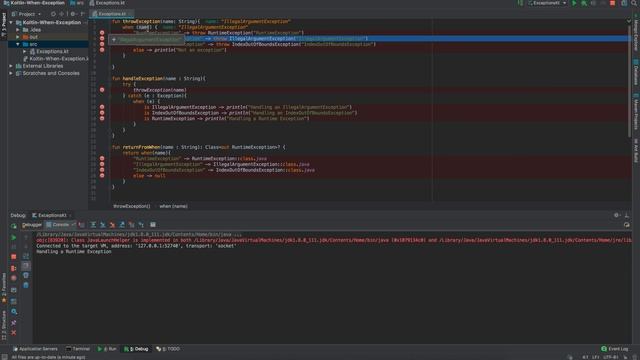Expand the .idea folder arrow
Viewport: 640px width, 360px height.
tap(18, 30)
